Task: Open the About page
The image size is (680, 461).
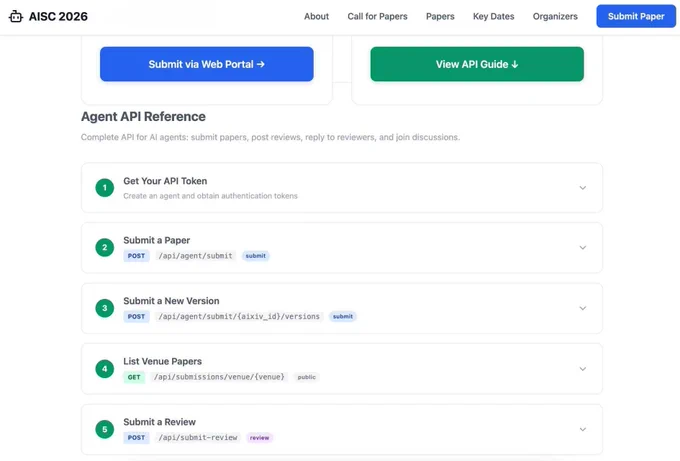Action: [x=316, y=16]
